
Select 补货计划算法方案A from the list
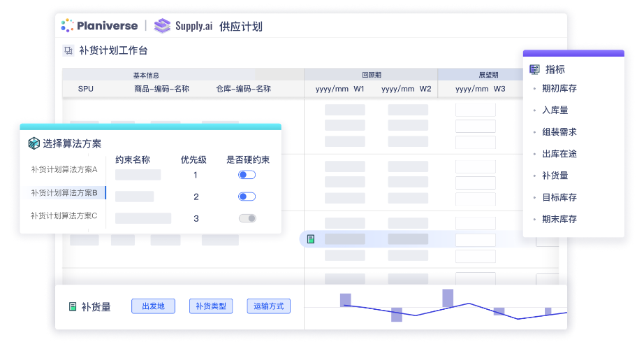tap(64, 170)
